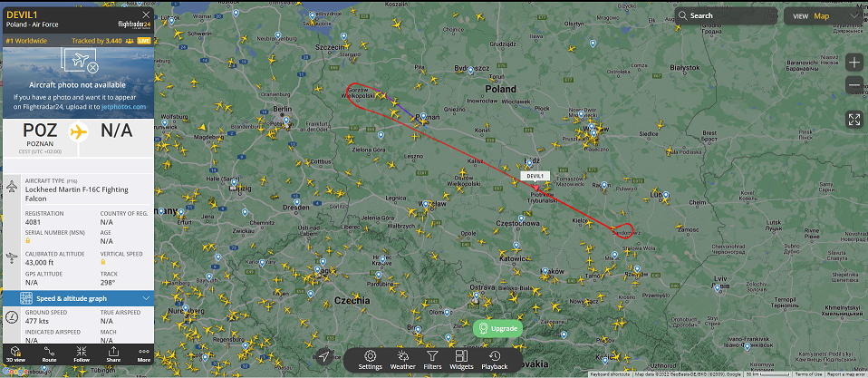
Task: Zoom out the map with minus button
Action: (854, 85)
